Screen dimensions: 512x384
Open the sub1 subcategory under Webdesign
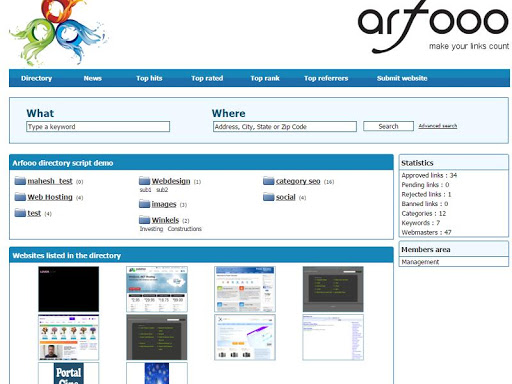145,190
